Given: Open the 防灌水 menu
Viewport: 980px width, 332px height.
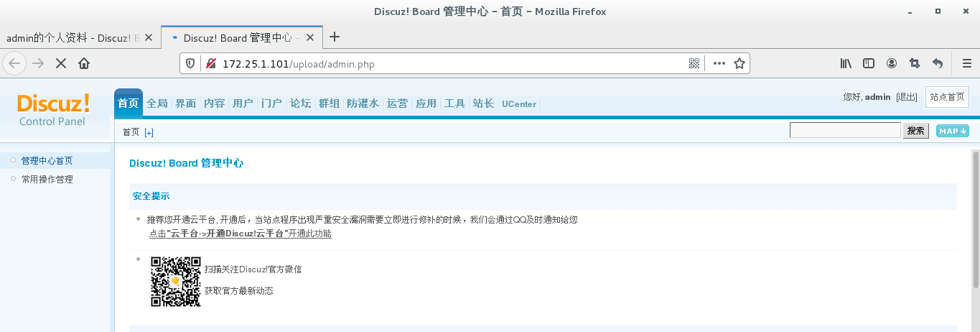Looking at the screenshot, I should pyautogui.click(x=363, y=103).
